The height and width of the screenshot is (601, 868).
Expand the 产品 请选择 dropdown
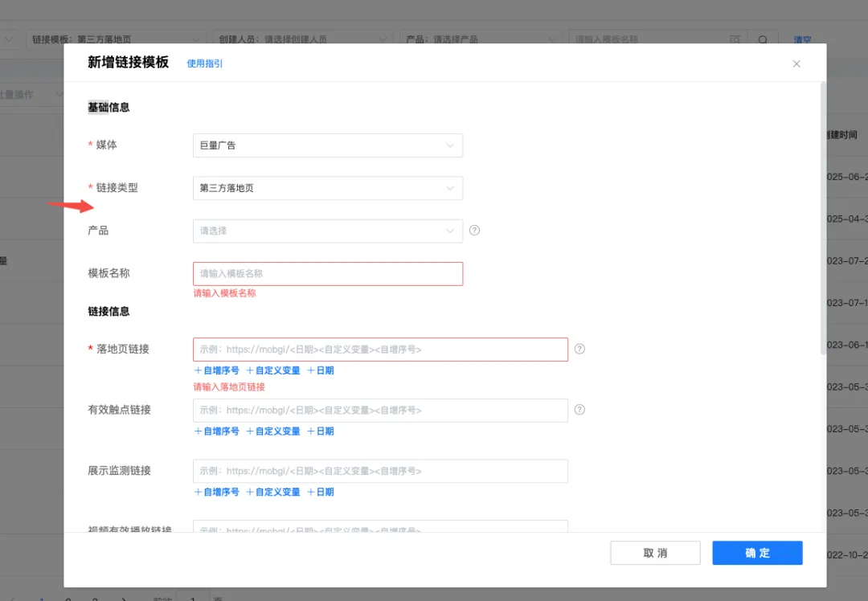point(328,231)
